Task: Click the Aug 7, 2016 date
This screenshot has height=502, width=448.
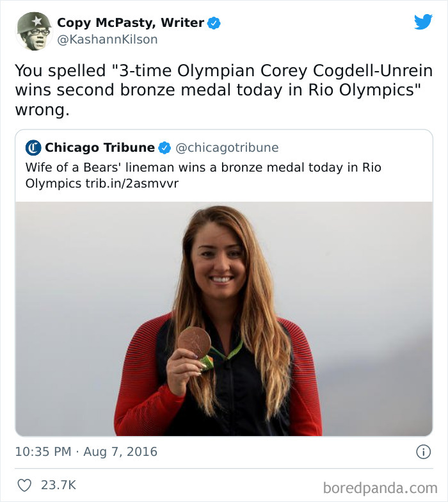Action: (120, 451)
